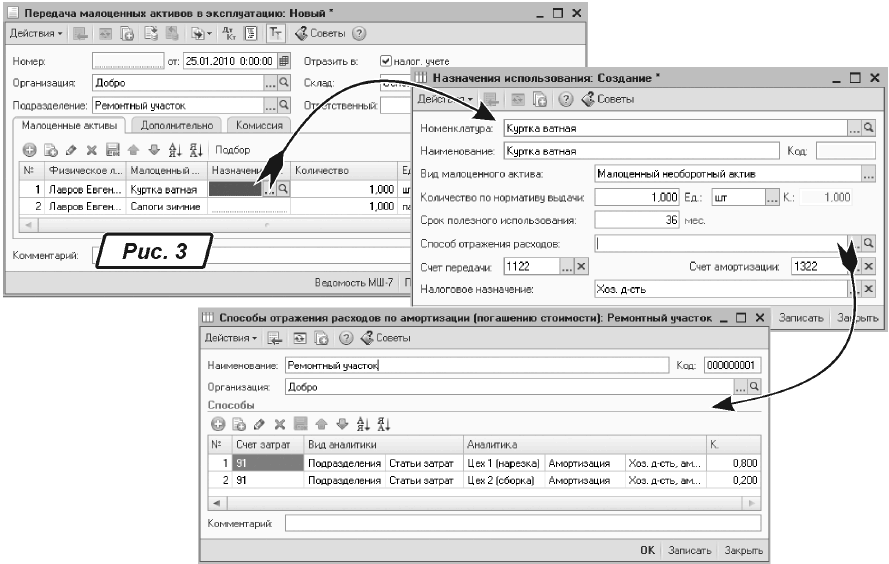Click Записать in the Назначения использования window
Image resolution: width=889 pixels, height=564 pixels.
pyautogui.click(x=801, y=318)
